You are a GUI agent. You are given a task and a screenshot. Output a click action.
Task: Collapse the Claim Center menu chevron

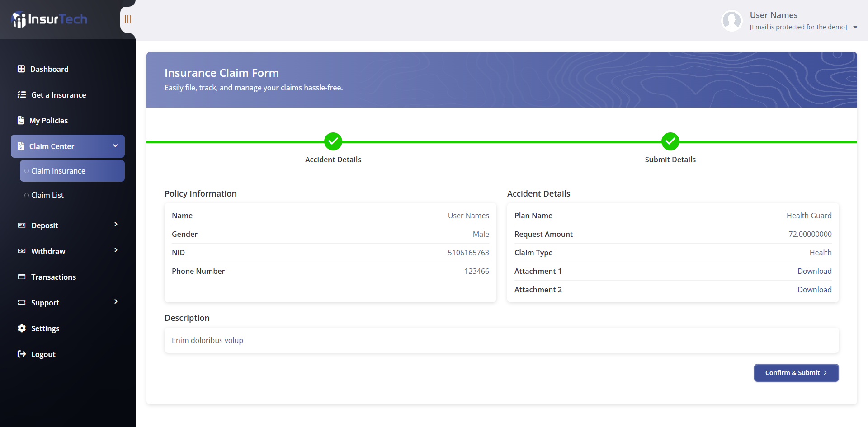tap(115, 145)
